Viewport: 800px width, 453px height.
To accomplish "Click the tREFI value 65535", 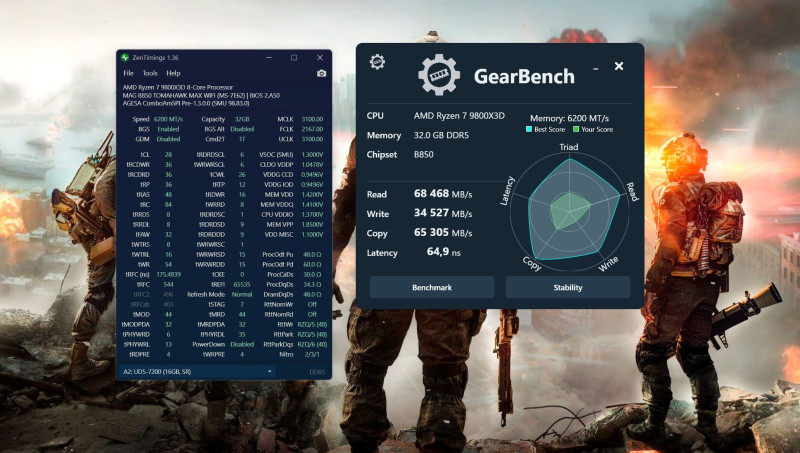I will click(242, 285).
